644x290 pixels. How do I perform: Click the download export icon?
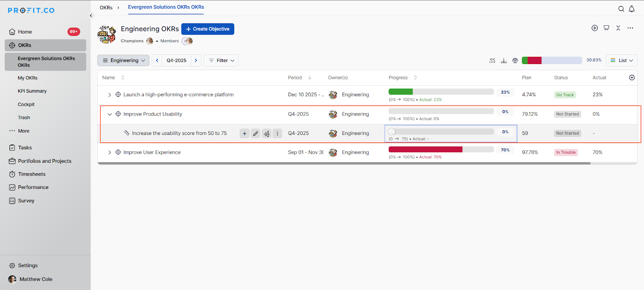pos(504,60)
